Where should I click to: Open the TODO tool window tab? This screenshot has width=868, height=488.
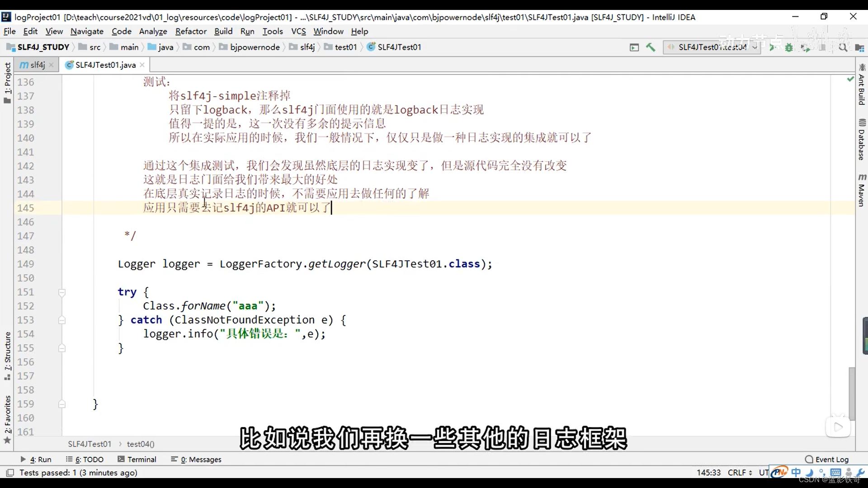(85, 459)
